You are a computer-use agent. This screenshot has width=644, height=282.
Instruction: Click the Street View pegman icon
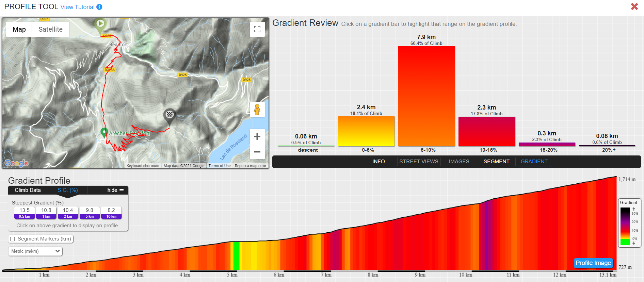point(257,110)
